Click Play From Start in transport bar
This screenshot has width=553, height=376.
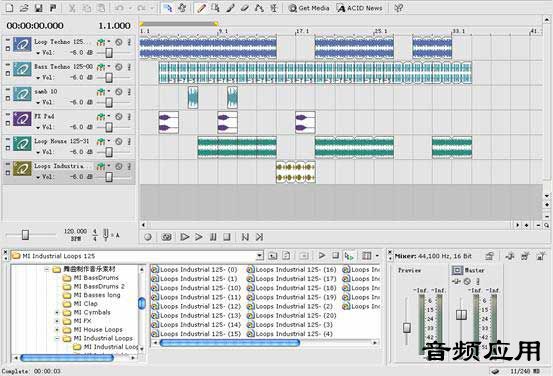coord(184,237)
